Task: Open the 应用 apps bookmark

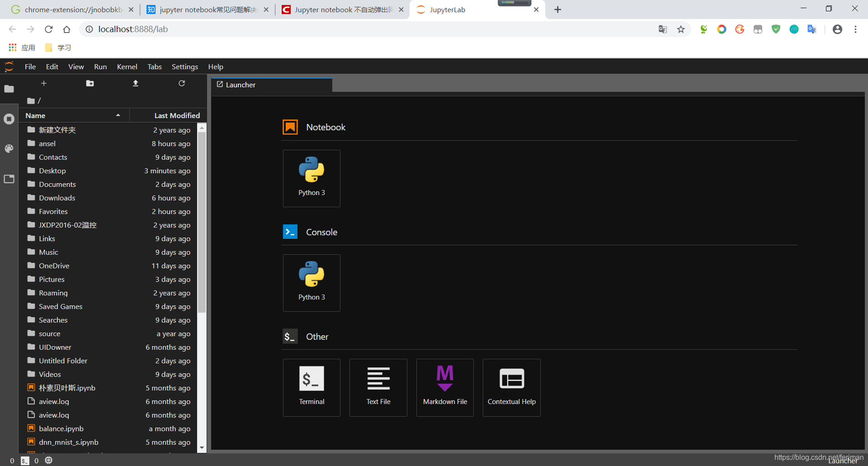Action: point(22,48)
